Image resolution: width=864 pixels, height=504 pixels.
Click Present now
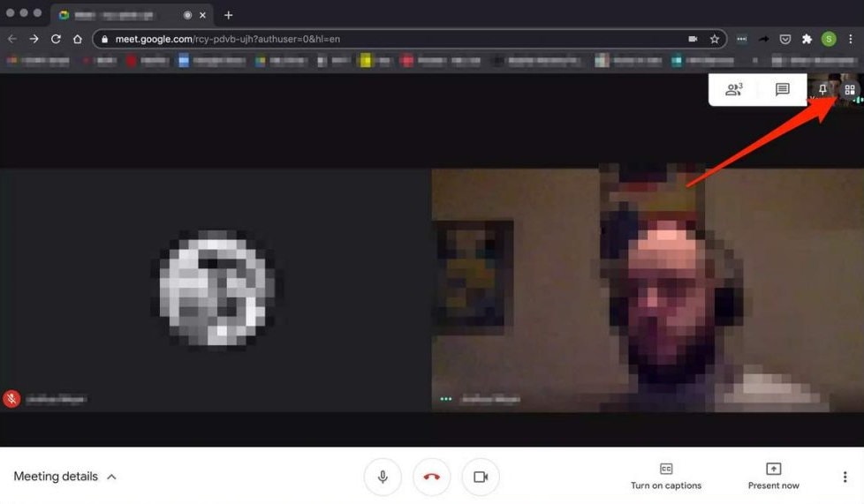click(x=773, y=477)
